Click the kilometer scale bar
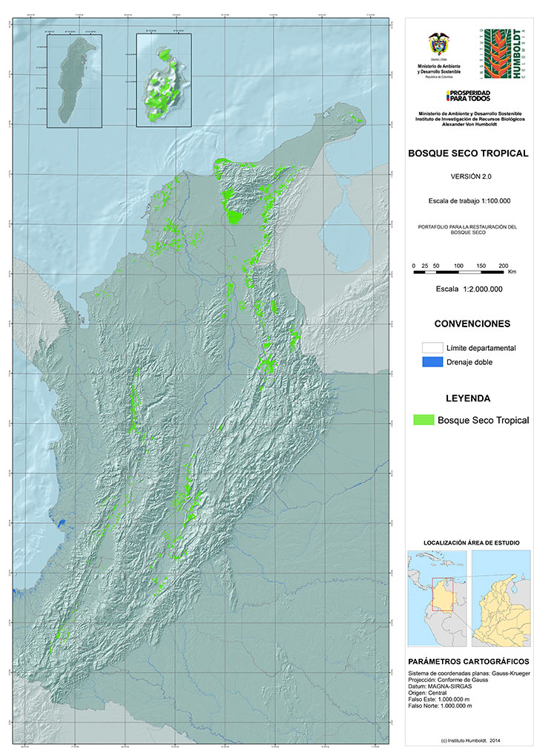The height and width of the screenshot is (756, 534). [x=461, y=273]
